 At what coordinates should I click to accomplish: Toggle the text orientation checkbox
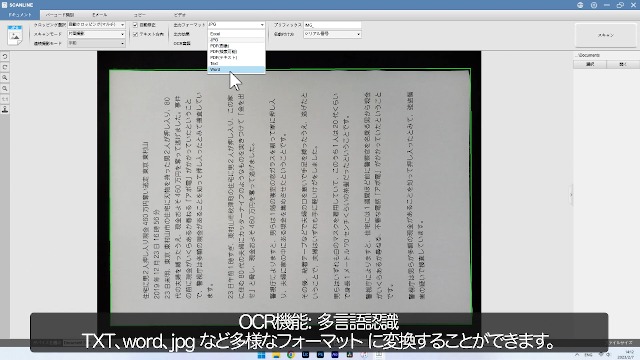[135, 34]
